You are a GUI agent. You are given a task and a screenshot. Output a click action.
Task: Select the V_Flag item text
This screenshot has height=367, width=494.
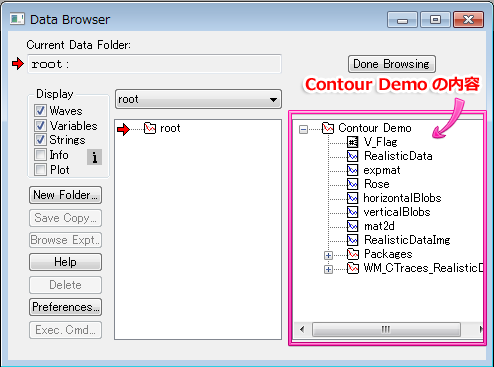click(x=381, y=142)
